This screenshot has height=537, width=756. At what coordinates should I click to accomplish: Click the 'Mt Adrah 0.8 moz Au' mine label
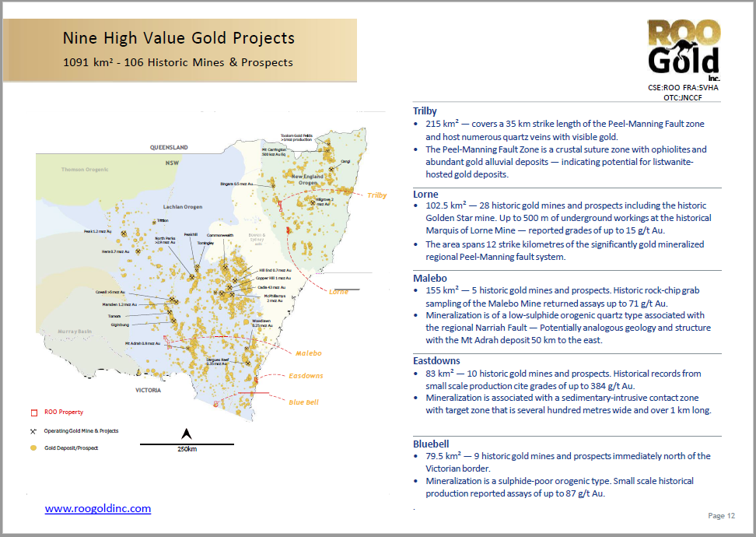pos(142,343)
